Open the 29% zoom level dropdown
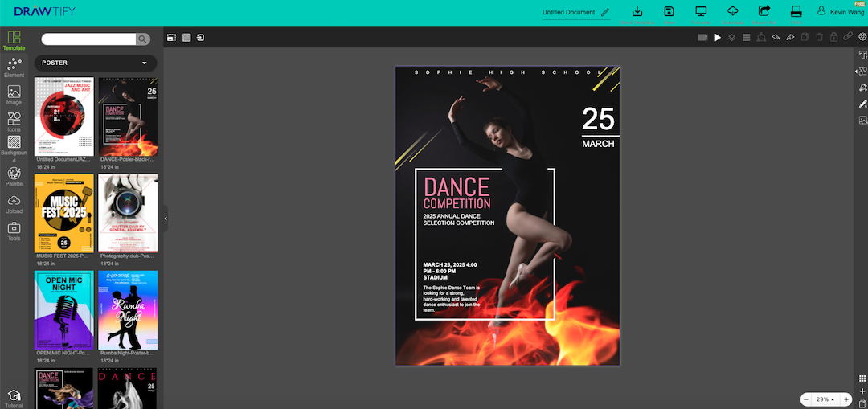Viewport: 868px width, 409px height. click(825, 399)
